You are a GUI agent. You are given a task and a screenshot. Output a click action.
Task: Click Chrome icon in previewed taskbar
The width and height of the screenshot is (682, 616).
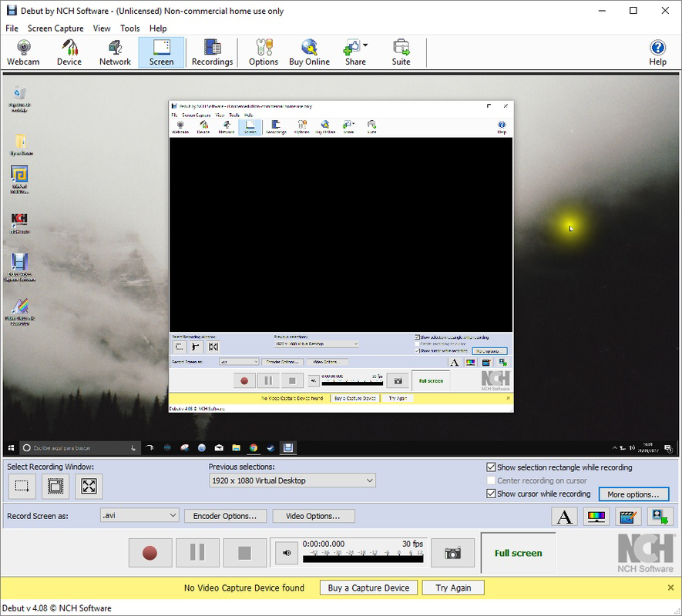253,448
